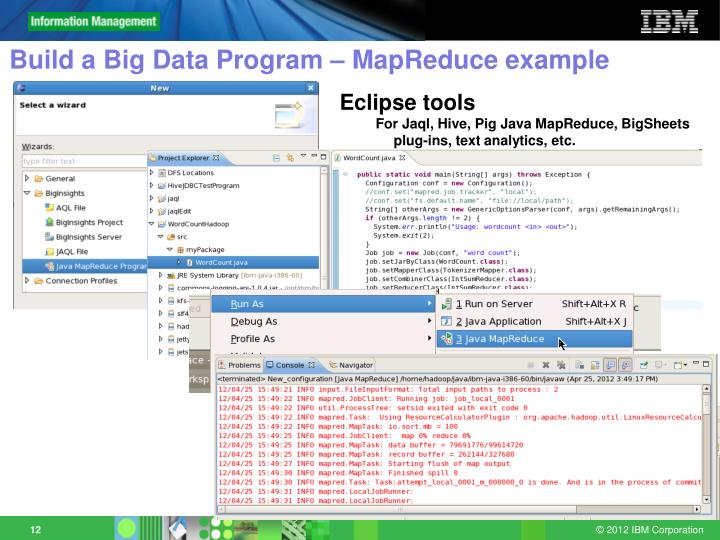Click Java MapReduce Program wizard icon
720x540 pixels.
point(50,266)
